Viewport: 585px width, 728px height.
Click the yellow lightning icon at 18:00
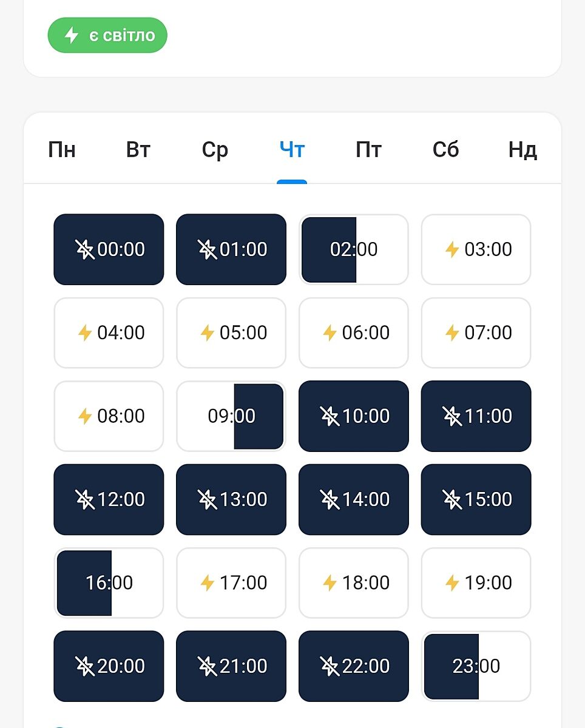(x=330, y=583)
